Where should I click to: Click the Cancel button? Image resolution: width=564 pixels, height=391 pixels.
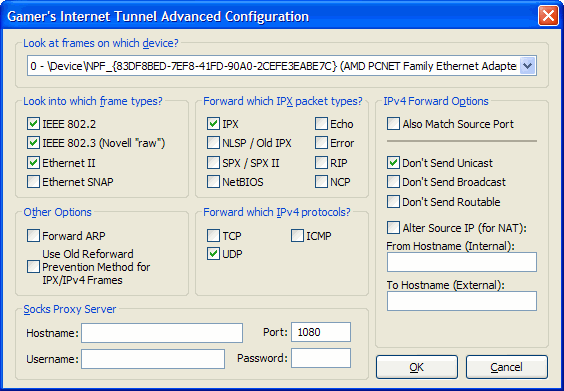[x=507, y=367]
